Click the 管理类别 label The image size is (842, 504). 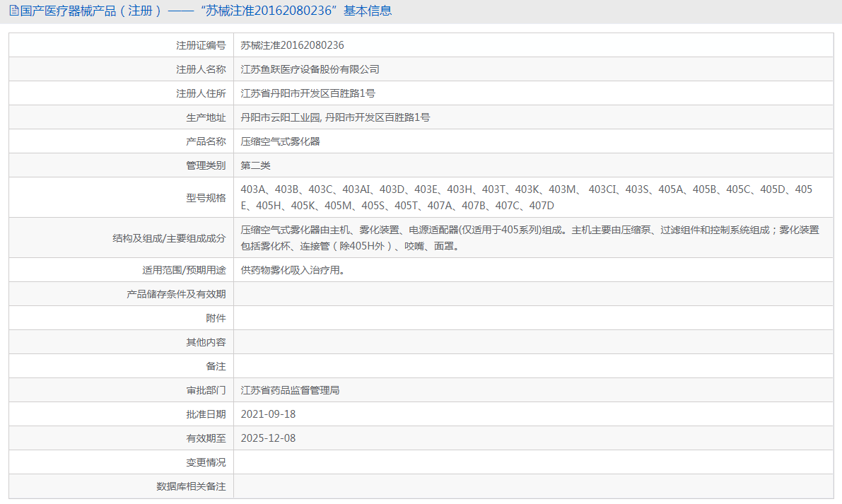[206, 166]
